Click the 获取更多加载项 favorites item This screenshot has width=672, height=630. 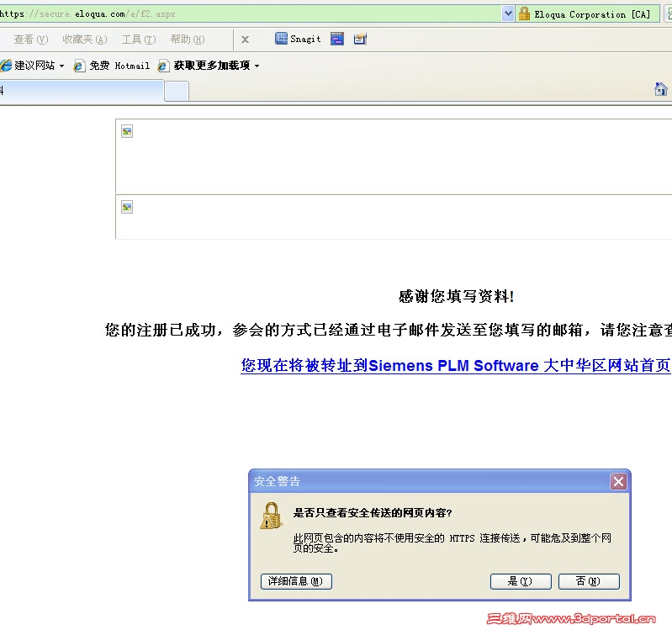pyautogui.click(x=208, y=66)
